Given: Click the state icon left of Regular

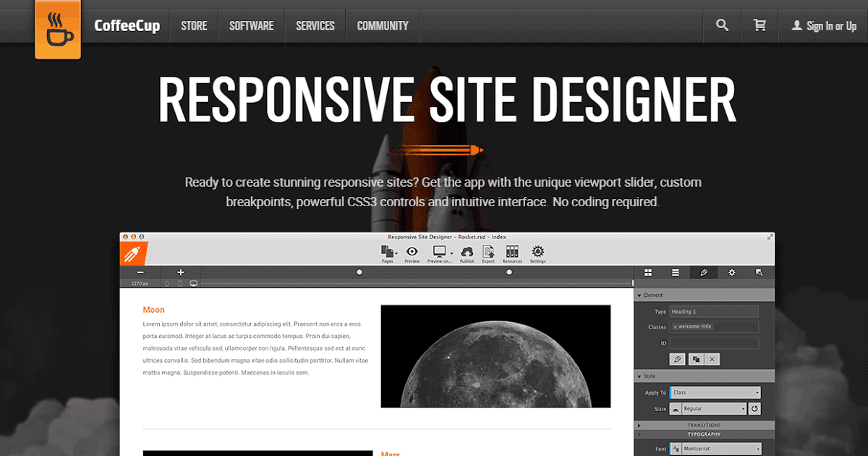Looking at the screenshot, I should [676, 409].
